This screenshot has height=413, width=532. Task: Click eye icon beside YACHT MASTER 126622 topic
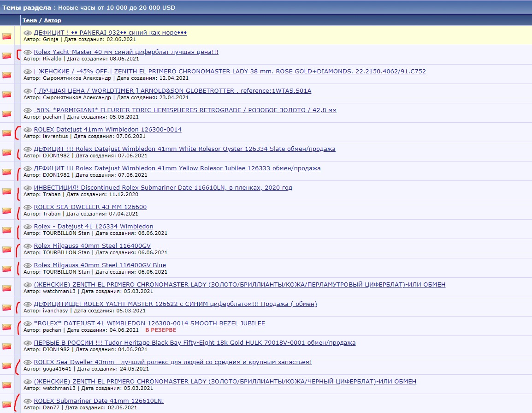(28, 304)
